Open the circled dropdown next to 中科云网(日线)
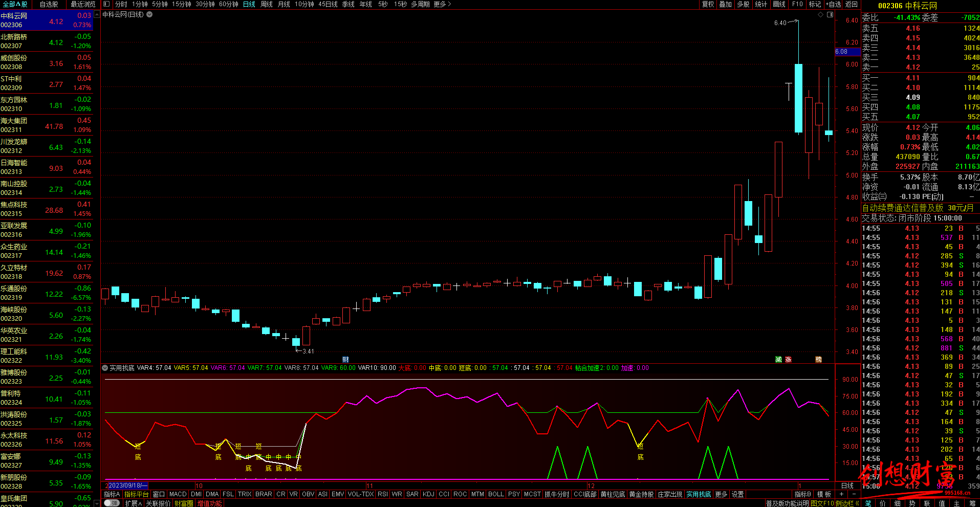Image resolution: width=980 pixels, height=507 pixels. click(x=149, y=14)
